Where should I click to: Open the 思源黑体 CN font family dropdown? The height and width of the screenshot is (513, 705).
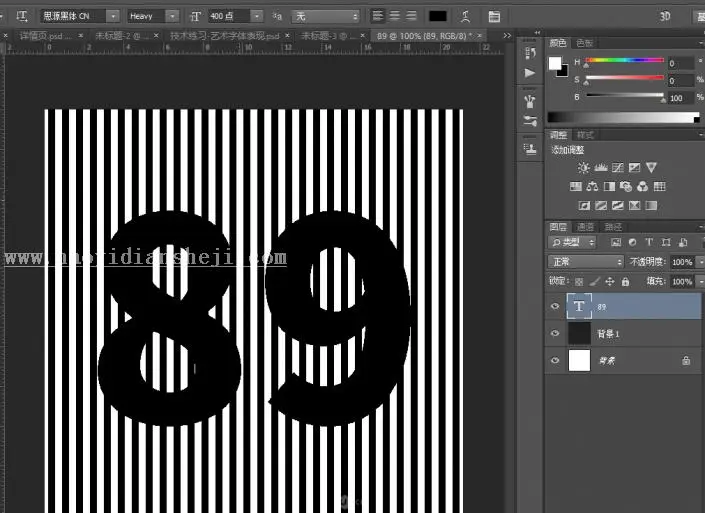coord(113,17)
